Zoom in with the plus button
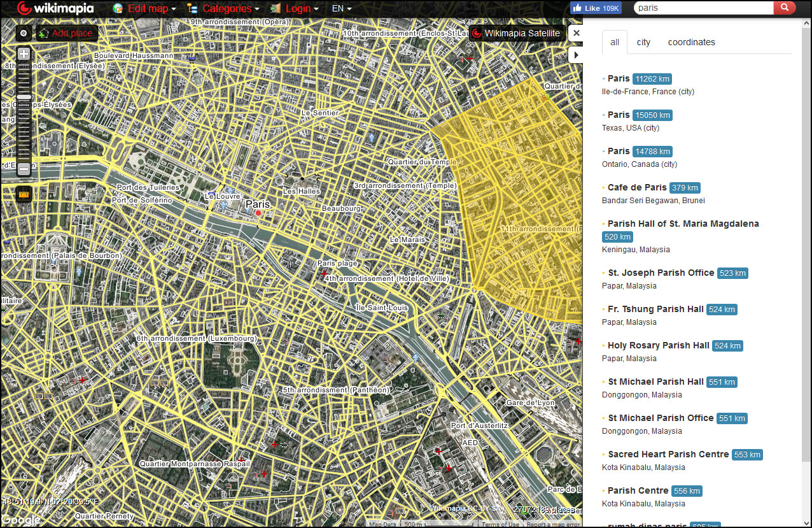The width and height of the screenshot is (812, 528). 24,54
